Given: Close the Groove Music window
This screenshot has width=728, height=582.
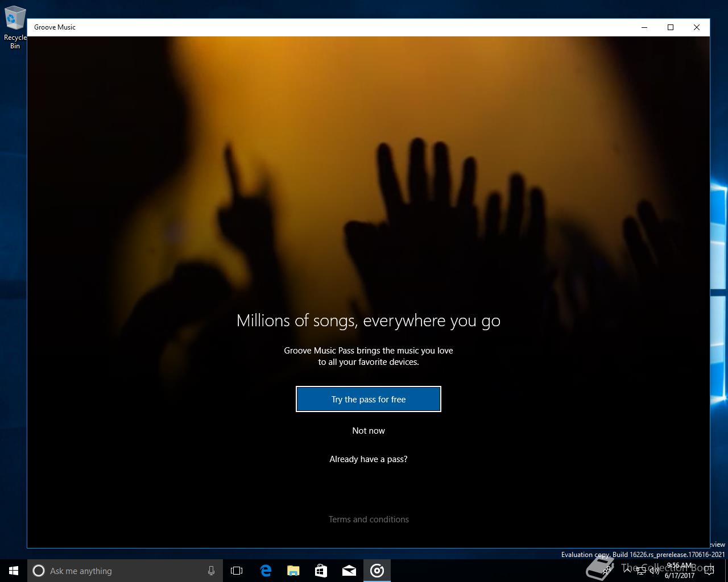Looking at the screenshot, I should click(x=697, y=27).
